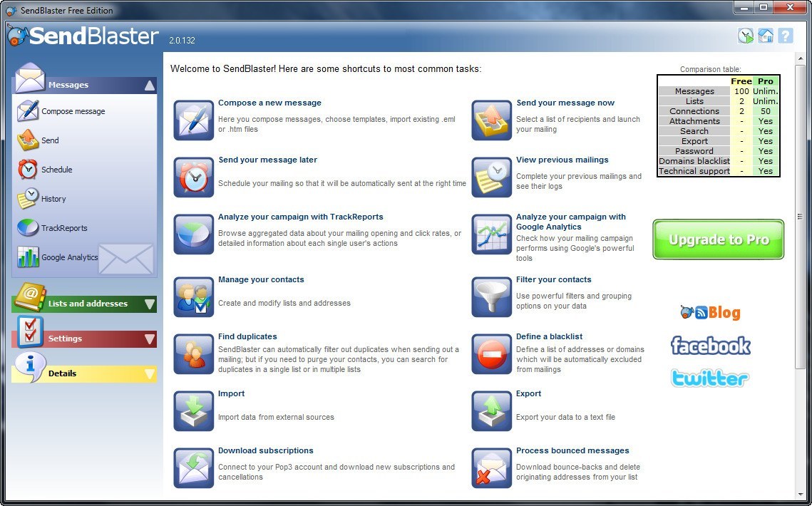Click the Upgrade to Pro button

(718, 239)
